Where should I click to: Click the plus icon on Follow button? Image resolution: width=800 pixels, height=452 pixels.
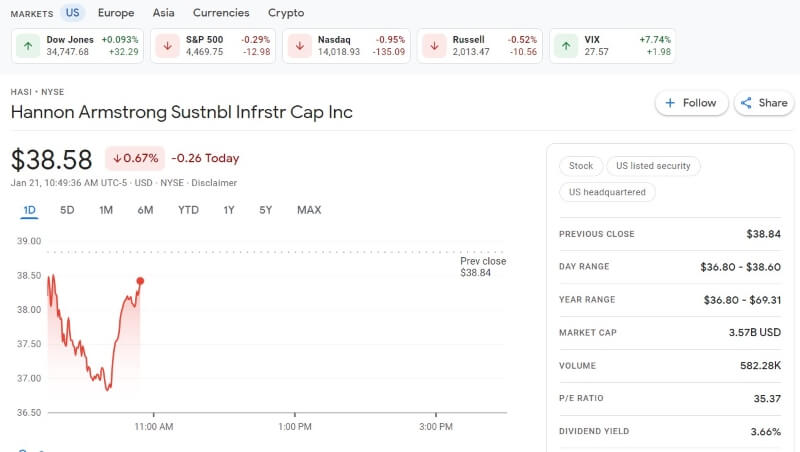click(x=670, y=103)
